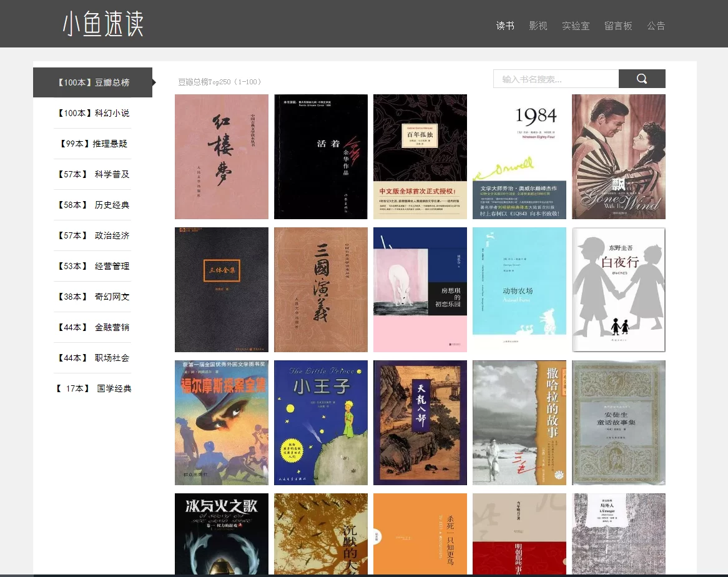
Task: Go to the 影视 navigation tab
Action: (538, 26)
